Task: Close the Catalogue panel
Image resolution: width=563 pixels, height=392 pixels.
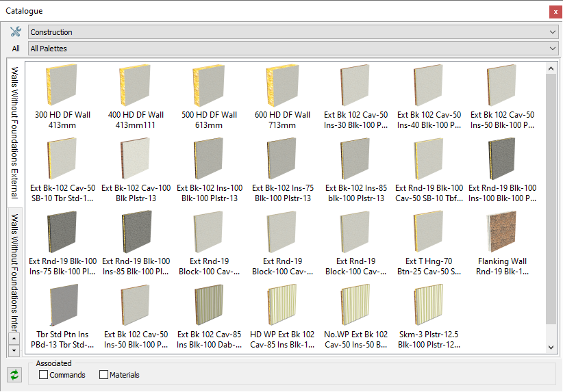Action: click(555, 12)
